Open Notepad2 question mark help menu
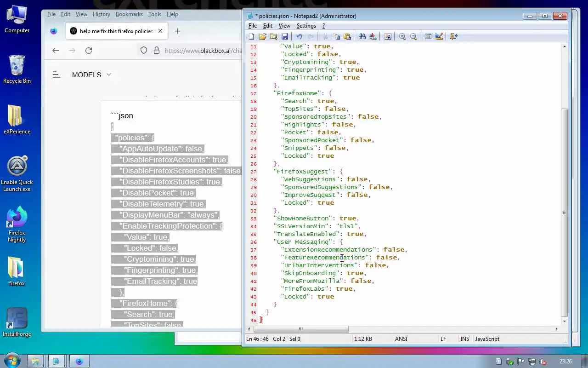This screenshot has width=588, height=368. [323, 26]
